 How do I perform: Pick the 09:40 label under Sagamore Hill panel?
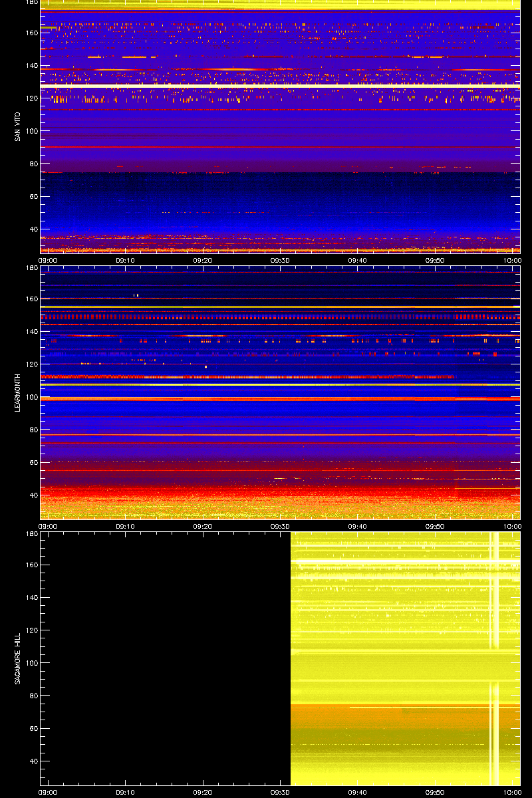click(x=358, y=793)
